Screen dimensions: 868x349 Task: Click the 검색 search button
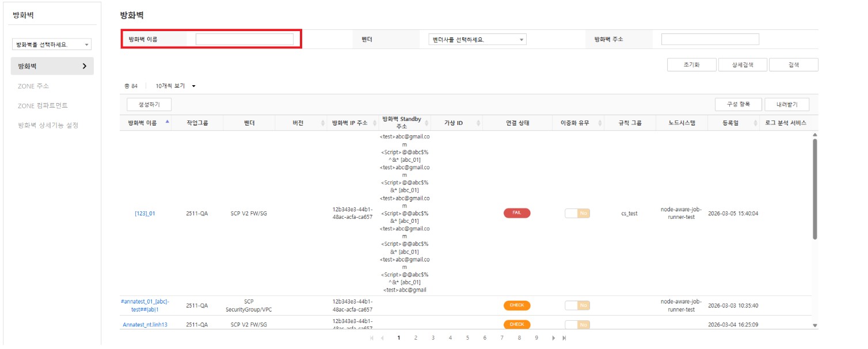pyautogui.click(x=794, y=65)
